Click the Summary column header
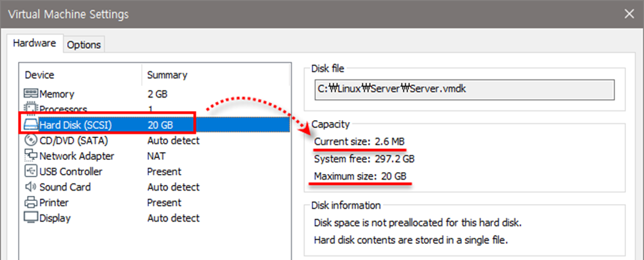This screenshot has width=644, height=260. (167, 75)
